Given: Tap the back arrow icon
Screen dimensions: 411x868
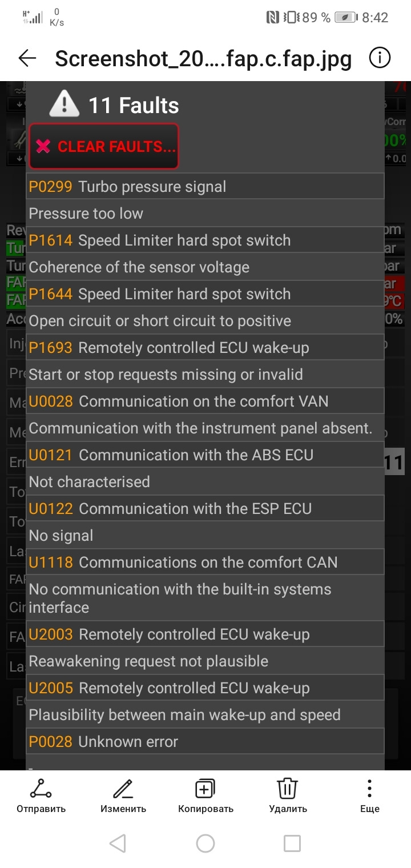Looking at the screenshot, I should click(27, 58).
